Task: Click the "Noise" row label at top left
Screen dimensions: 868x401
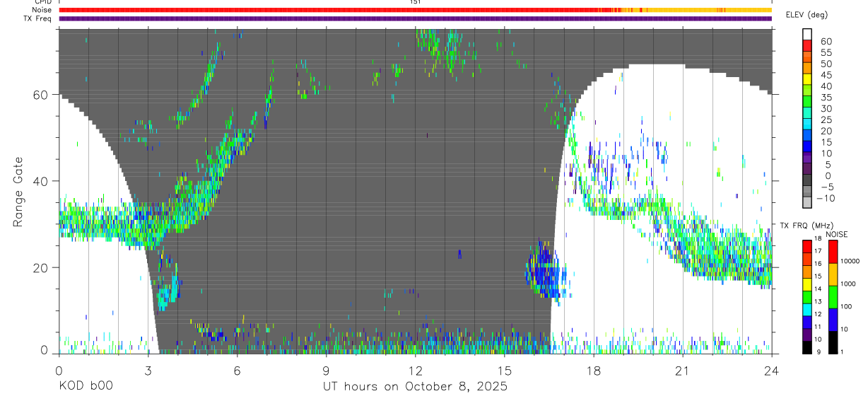Action: point(42,10)
